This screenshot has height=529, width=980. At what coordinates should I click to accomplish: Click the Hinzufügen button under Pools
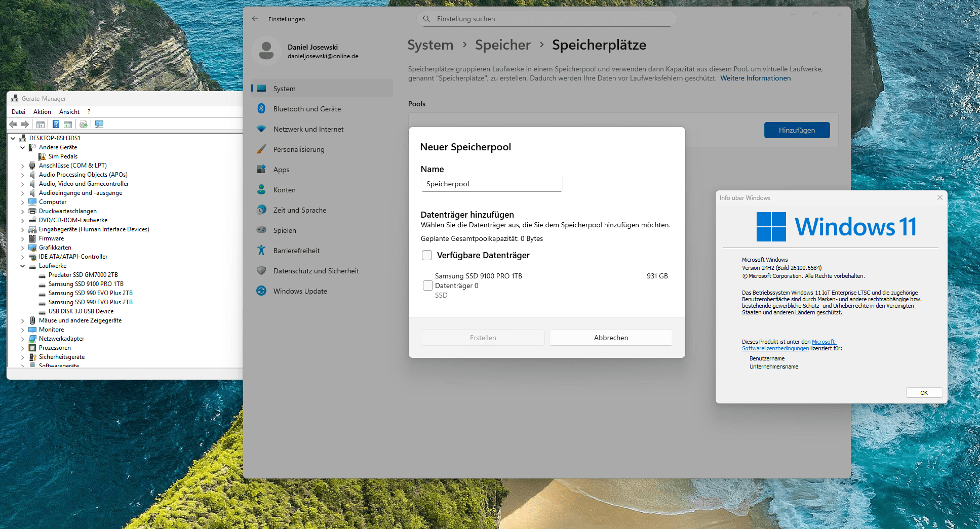click(x=797, y=130)
